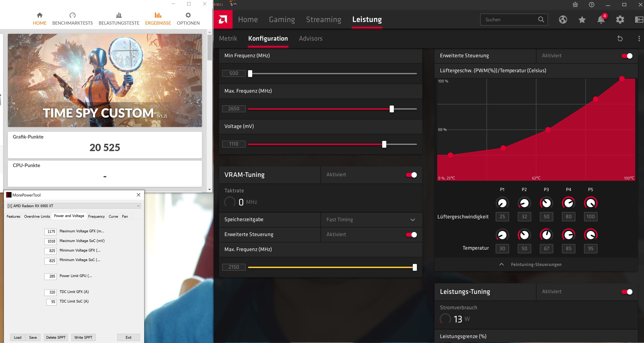The image size is (644, 343).
Task: Click the Benchmarktests gauge icon
Action: tap(72, 15)
